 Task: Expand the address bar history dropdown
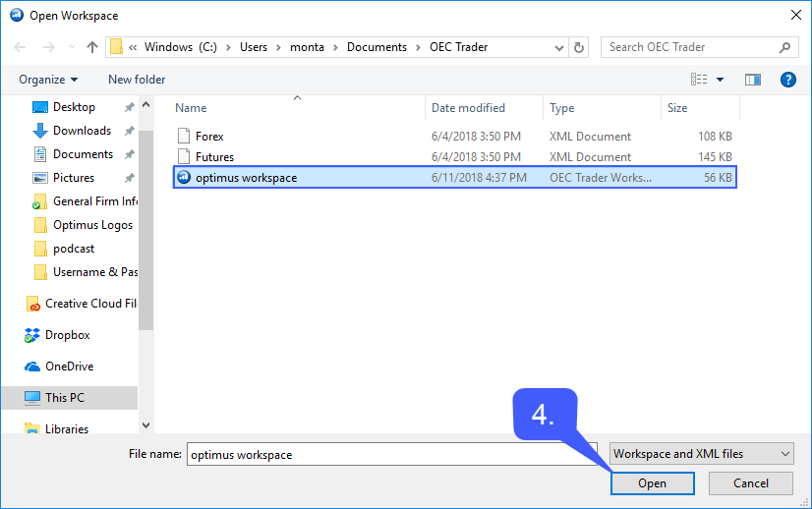[558, 47]
